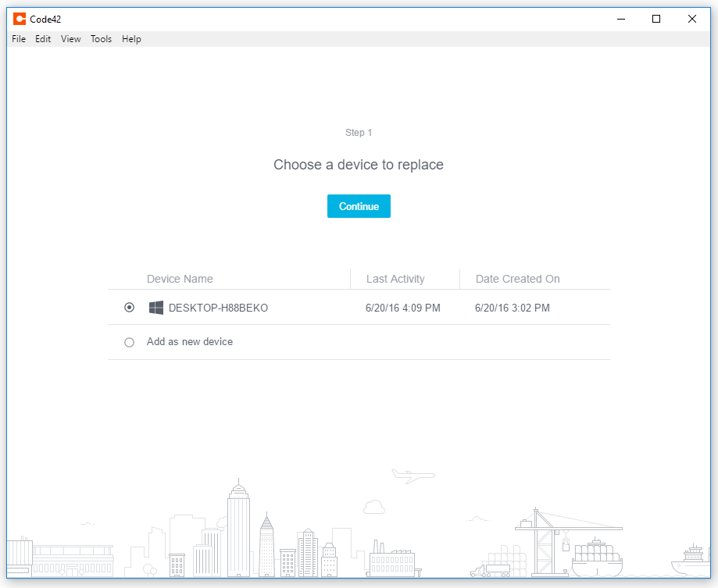Open the Help menu
Viewport: 718px width, 588px height.
pyautogui.click(x=131, y=38)
